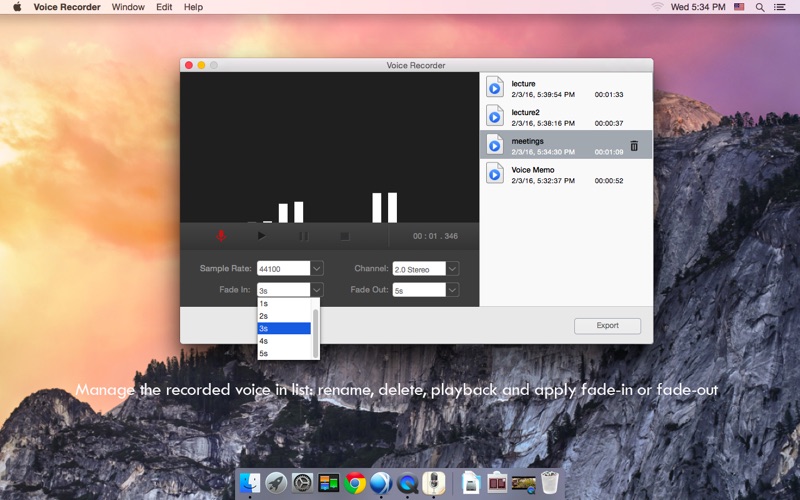Image resolution: width=800 pixels, height=500 pixels.
Task: Choose 1s in the Fade In list
Action: (x=284, y=304)
